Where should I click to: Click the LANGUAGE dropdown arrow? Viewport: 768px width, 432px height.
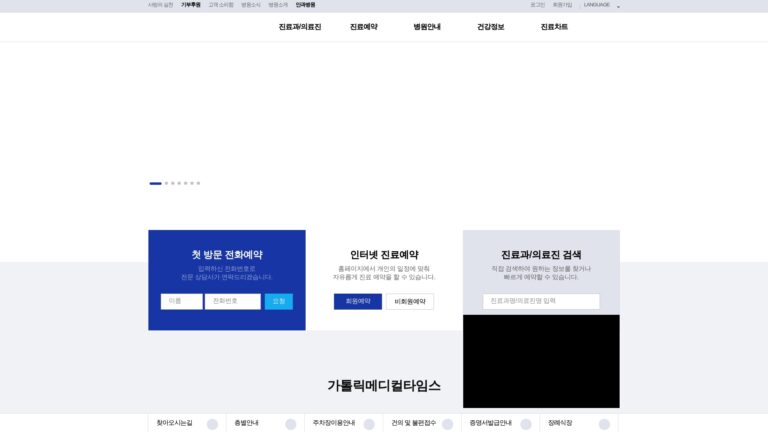(618, 6)
